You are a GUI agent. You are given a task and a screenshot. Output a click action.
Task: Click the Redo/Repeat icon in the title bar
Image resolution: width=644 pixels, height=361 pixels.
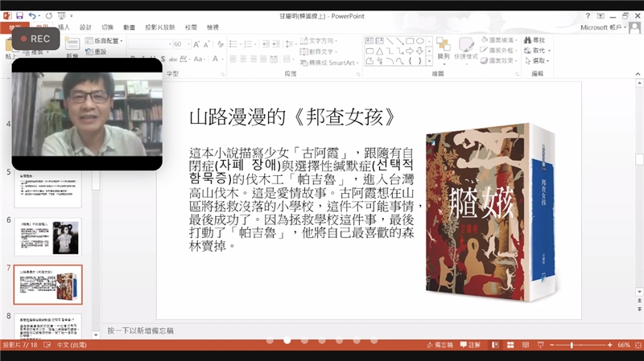click(x=49, y=15)
